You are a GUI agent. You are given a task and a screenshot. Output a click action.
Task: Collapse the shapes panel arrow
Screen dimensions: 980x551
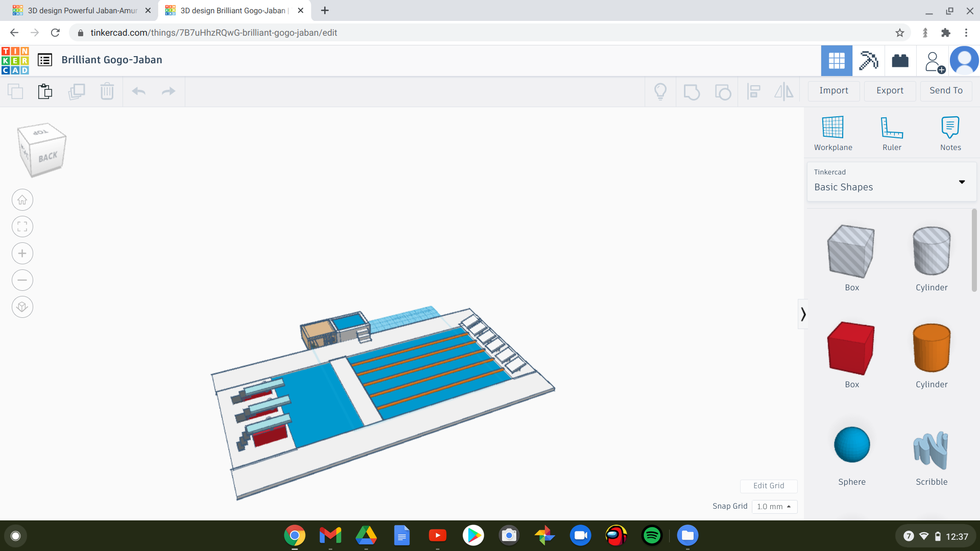click(x=803, y=314)
